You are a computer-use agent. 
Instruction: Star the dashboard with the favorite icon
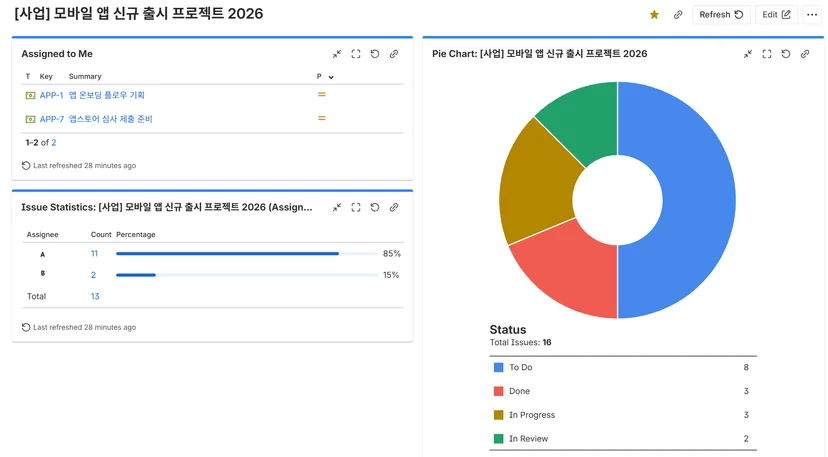[654, 15]
